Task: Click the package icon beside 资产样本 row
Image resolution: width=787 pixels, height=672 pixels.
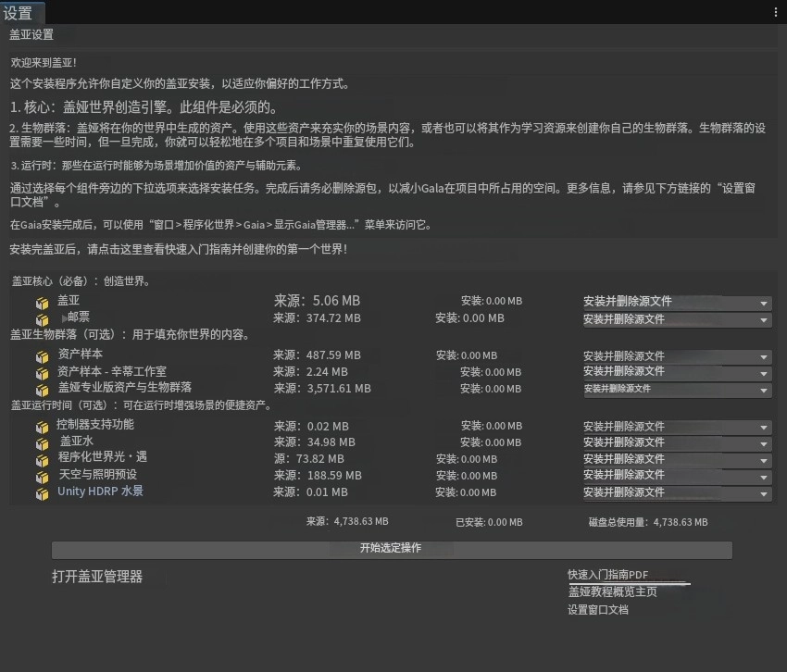Action: 43,357
